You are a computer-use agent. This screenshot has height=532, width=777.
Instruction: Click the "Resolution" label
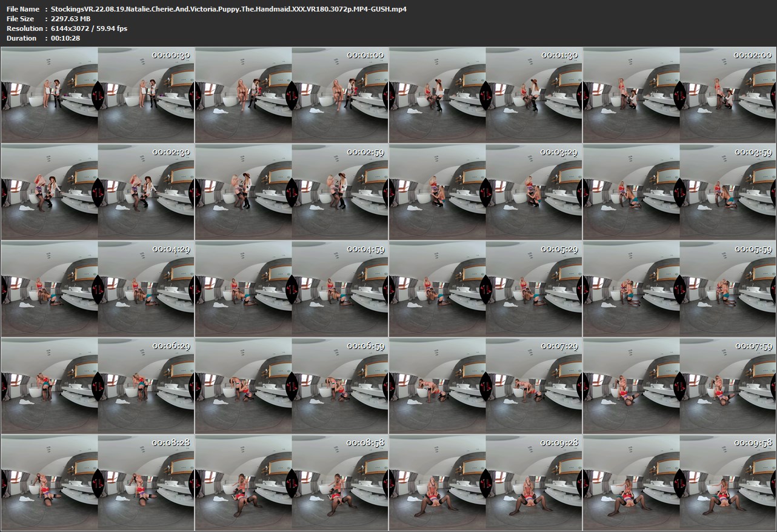point(24,28)
